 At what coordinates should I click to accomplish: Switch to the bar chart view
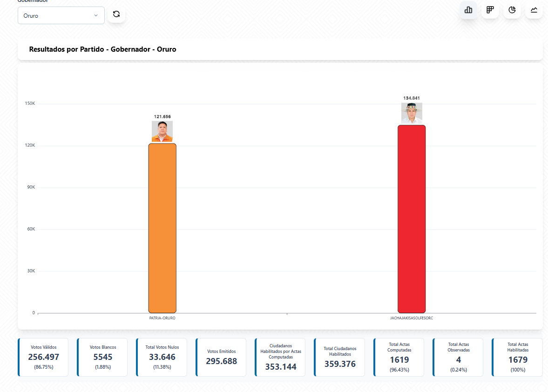pyautogui.click(x=468, y=10)
